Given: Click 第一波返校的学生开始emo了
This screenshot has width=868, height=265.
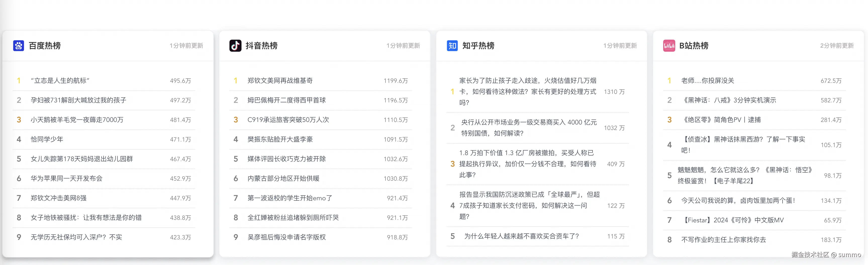Looking at the screenshot, I should pos(290,198).
